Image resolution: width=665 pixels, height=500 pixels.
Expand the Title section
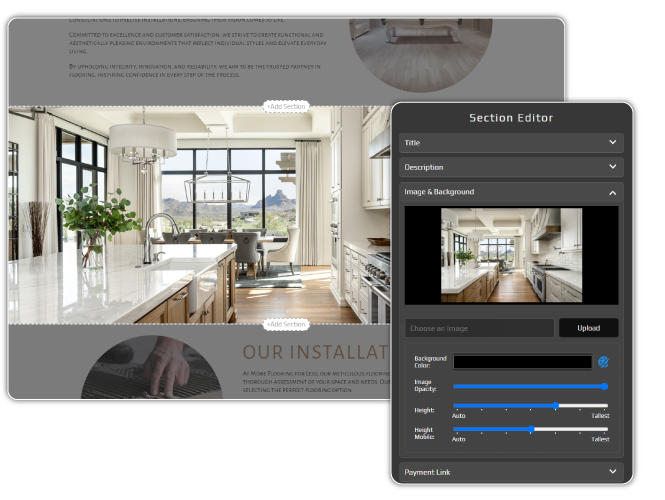tap(511, 143)
